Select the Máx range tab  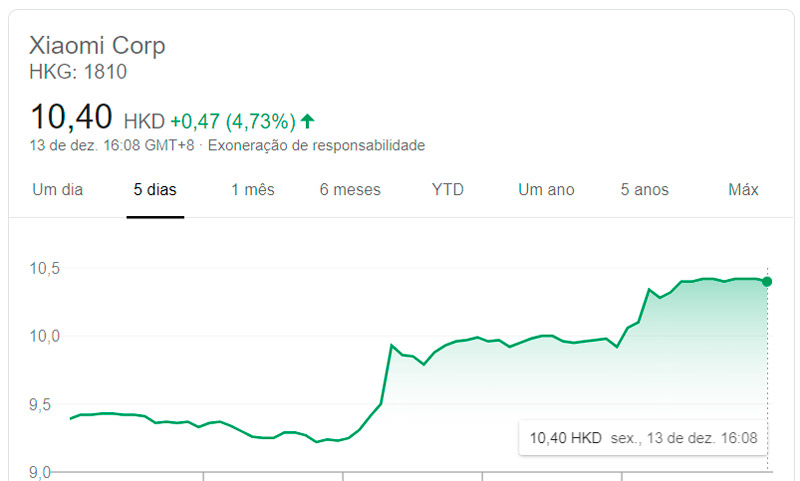[743, 190]
